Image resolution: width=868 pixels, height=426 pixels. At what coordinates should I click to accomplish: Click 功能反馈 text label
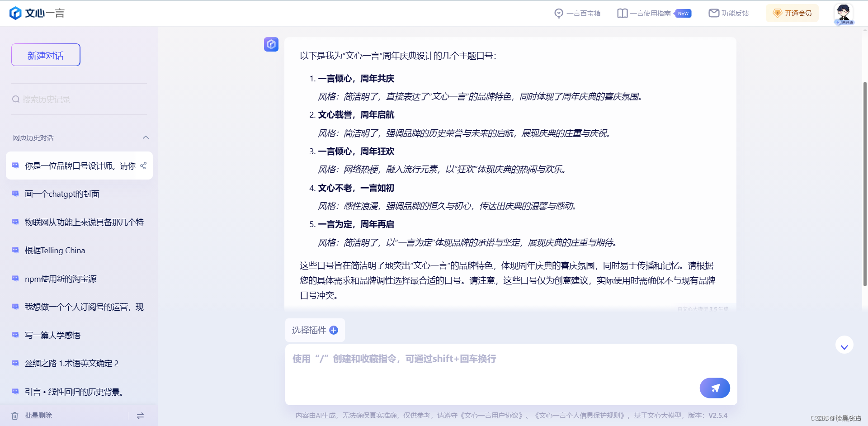pyautogui.click(x=735, y=14)
